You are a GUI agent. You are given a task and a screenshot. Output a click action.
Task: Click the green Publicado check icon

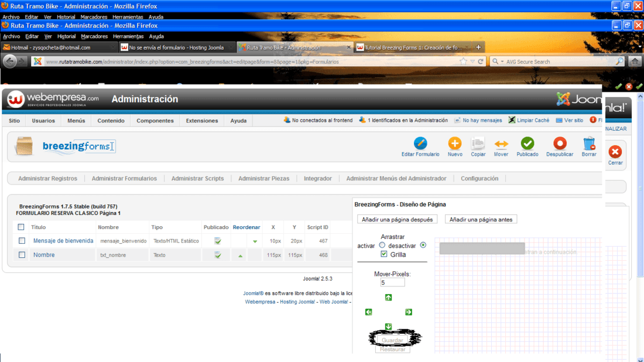click(x=527, y=144)
